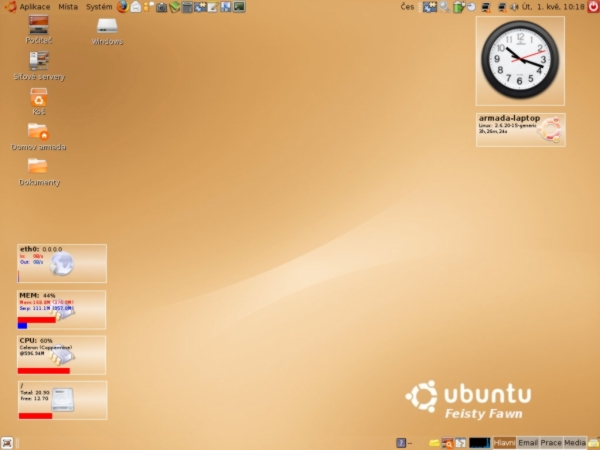Open the magnifier search tool in the panel
Viewport: 600px width, 450px height.
coord(445,7)
